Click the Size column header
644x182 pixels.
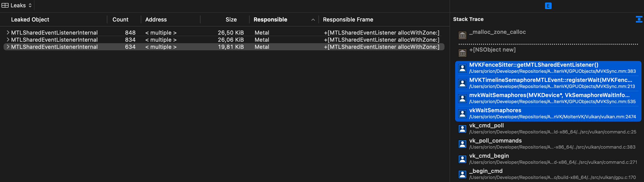[x=231, y=19]
